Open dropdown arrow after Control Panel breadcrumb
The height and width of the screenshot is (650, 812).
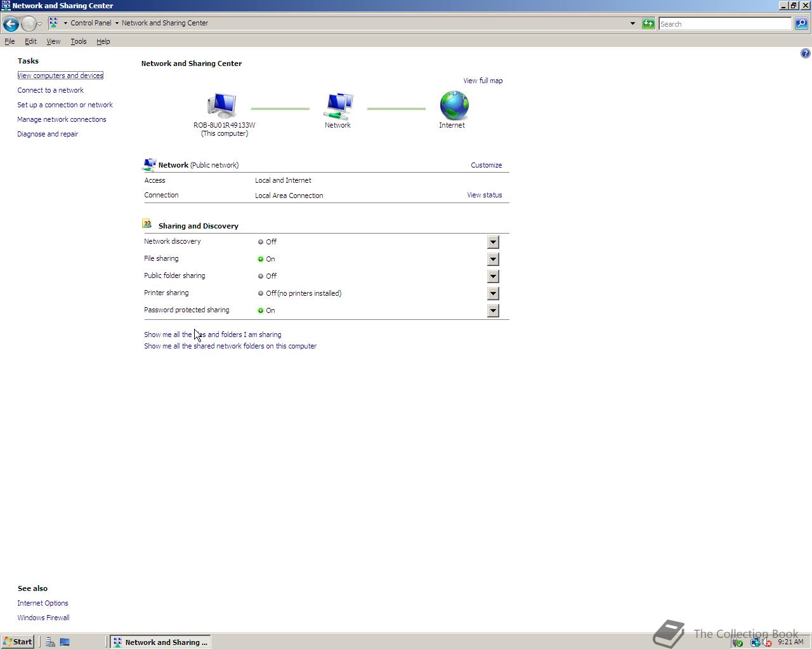pyautogui.click(x=117, y=23)
